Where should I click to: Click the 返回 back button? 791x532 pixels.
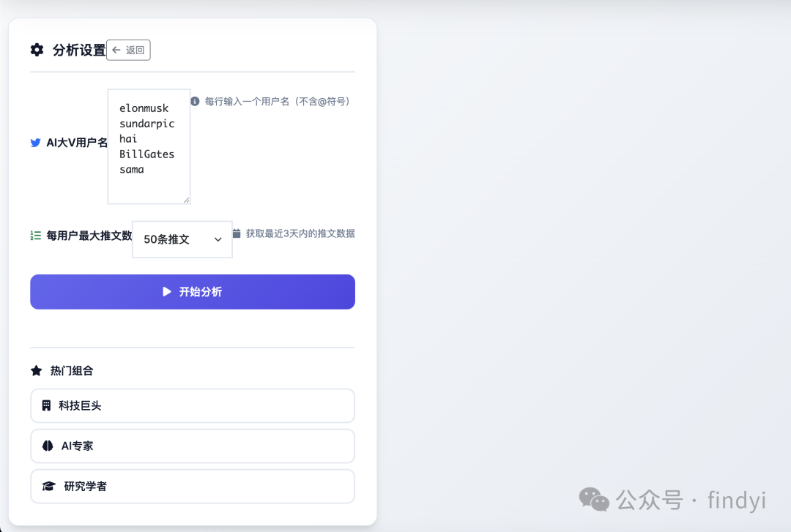[128, 50]
